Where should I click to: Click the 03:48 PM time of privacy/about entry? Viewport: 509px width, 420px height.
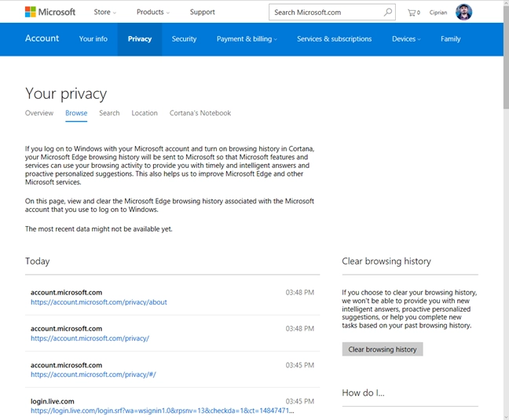tap(299, 292)
